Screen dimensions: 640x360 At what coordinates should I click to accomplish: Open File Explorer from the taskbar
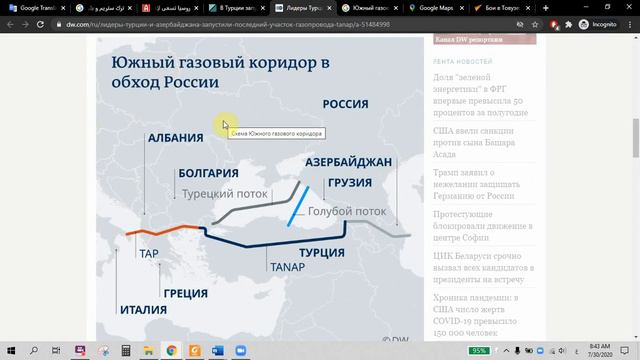149,351
